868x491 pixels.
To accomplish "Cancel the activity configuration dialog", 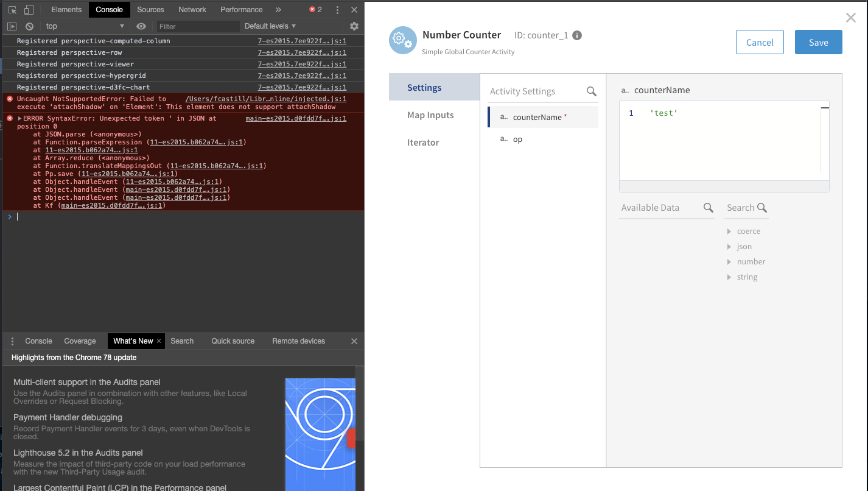I will point(760,42).
